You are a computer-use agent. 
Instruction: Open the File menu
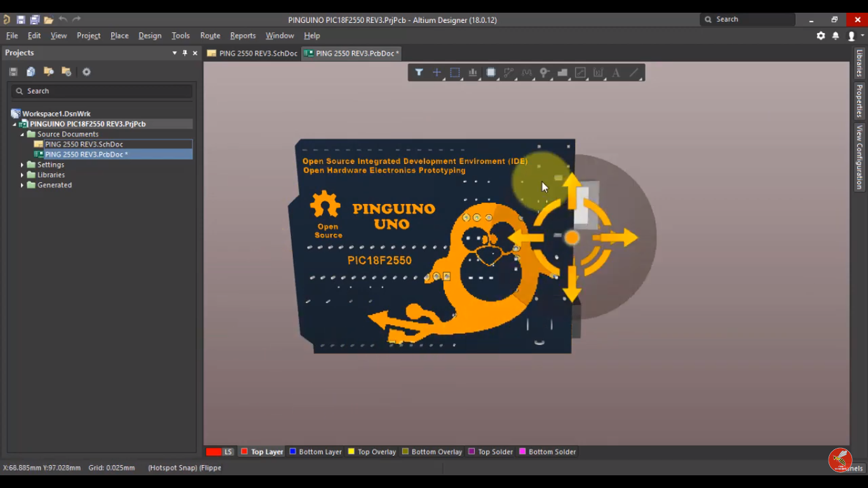[x=12, y=36]
